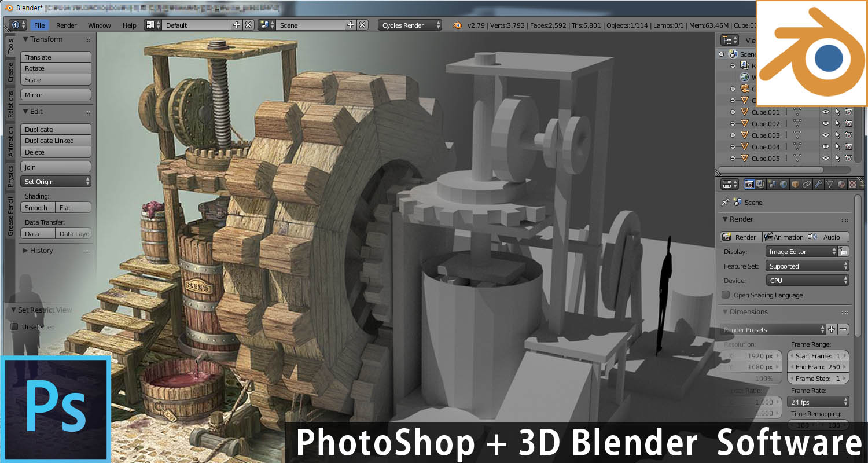Switch to the Render properties camera tab
The width and height of the screenshot is (868, 463).
point(749,184)
